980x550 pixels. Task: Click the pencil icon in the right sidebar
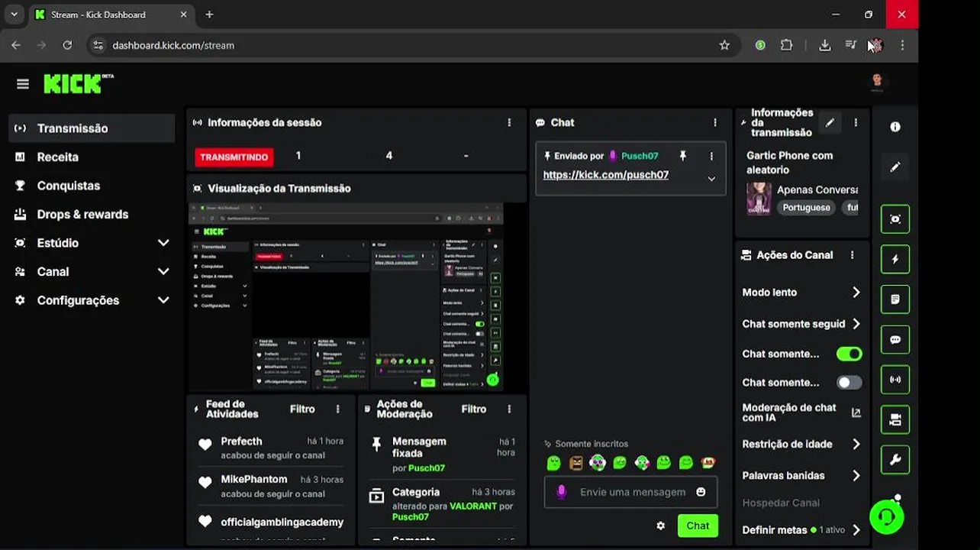(895, 167)
